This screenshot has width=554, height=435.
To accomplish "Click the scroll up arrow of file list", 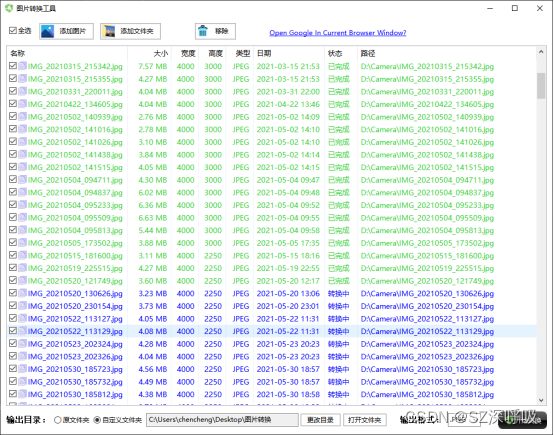I will (x=541, y=52).
